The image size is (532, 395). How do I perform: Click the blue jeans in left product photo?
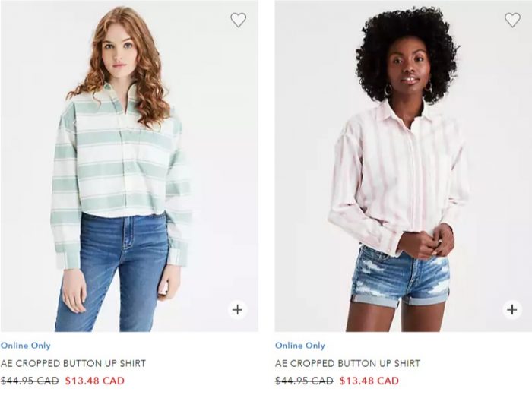(112, 271)
